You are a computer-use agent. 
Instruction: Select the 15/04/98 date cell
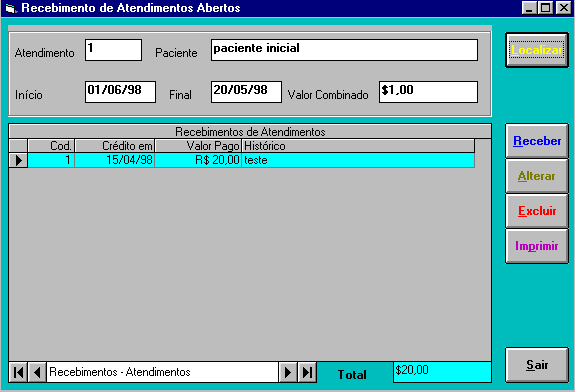(x=115, y=160)
